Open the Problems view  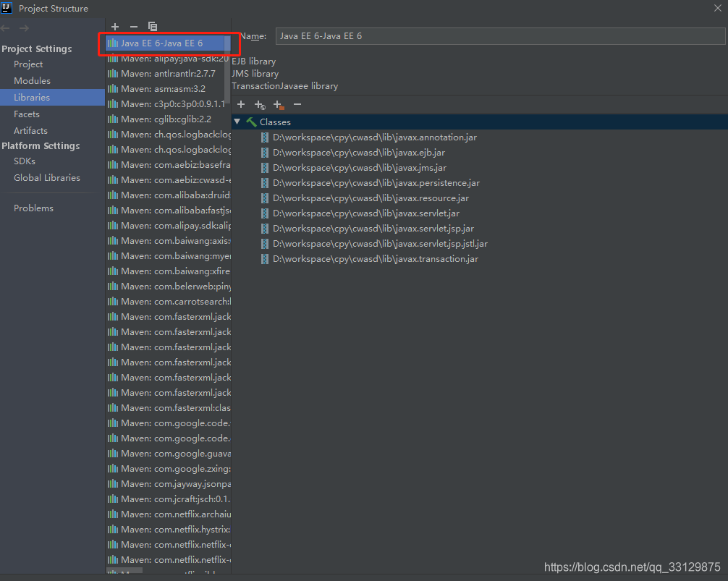click(x=33, y=208)
